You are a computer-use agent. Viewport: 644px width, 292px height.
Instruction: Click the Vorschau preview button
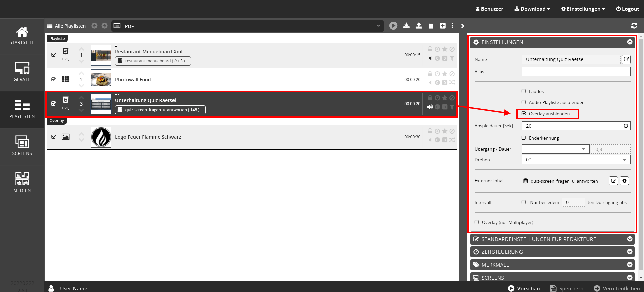coord(524,288)
